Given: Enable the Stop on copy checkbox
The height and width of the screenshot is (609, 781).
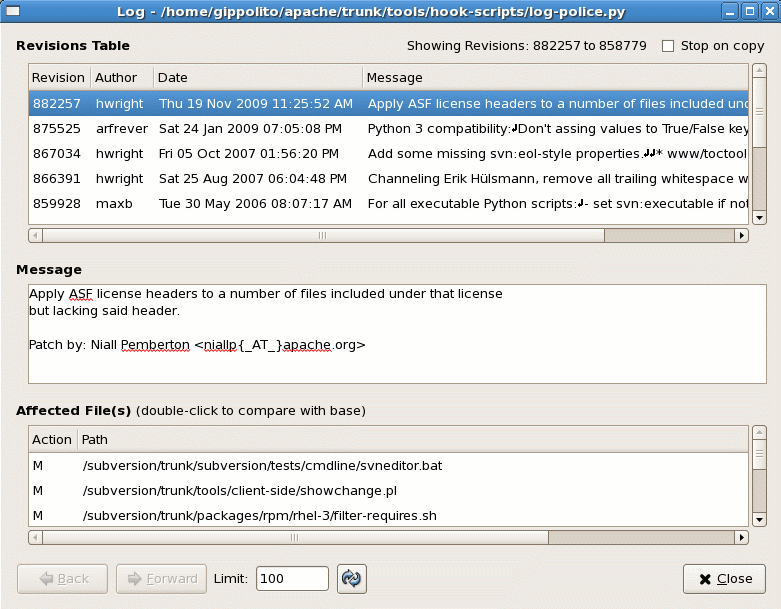Looking at the screenshot, I should 667,46.
